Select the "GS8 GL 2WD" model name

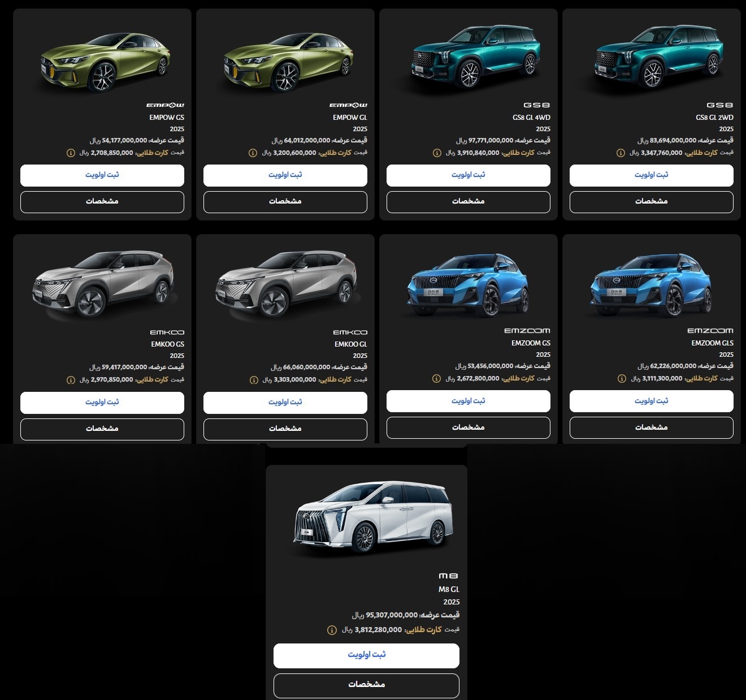point(714,118)
